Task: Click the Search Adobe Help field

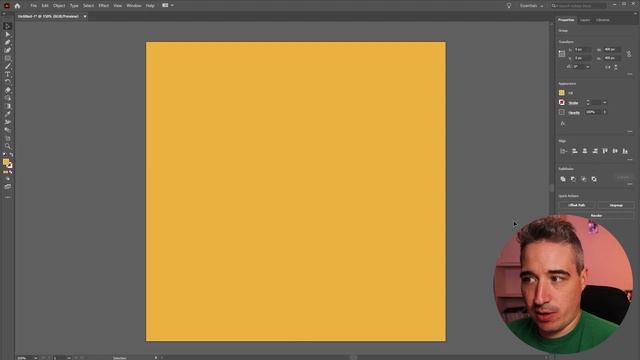Action: pyautogui.click(x=578, y=6)
